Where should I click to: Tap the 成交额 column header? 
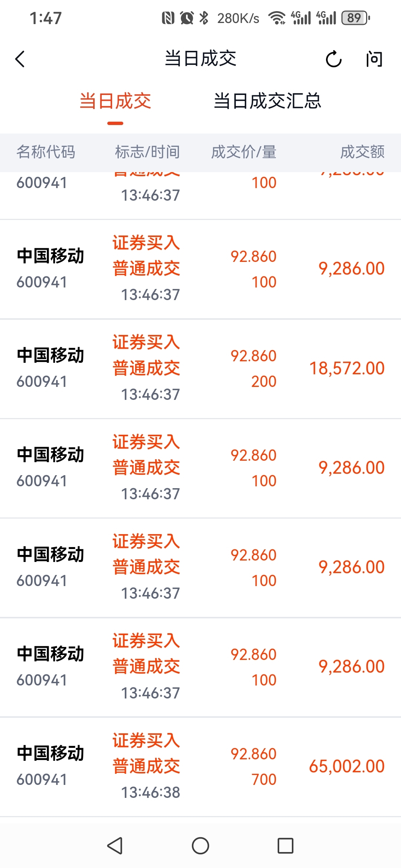(362, 152)
